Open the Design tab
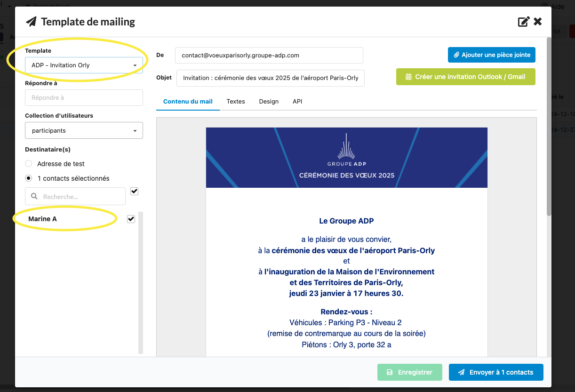The height and width of the screenshot is (392, 575). [x=269, y=101]
